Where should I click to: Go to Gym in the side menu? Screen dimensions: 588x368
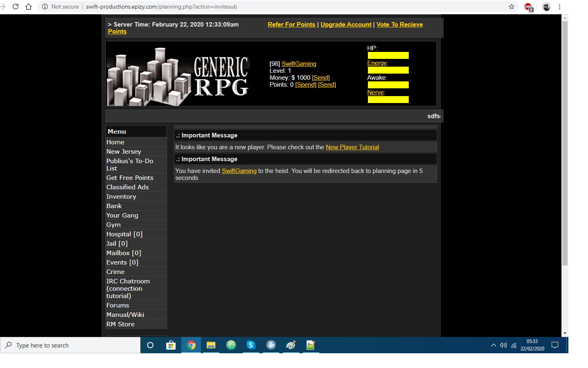click(x=114, y=225)
